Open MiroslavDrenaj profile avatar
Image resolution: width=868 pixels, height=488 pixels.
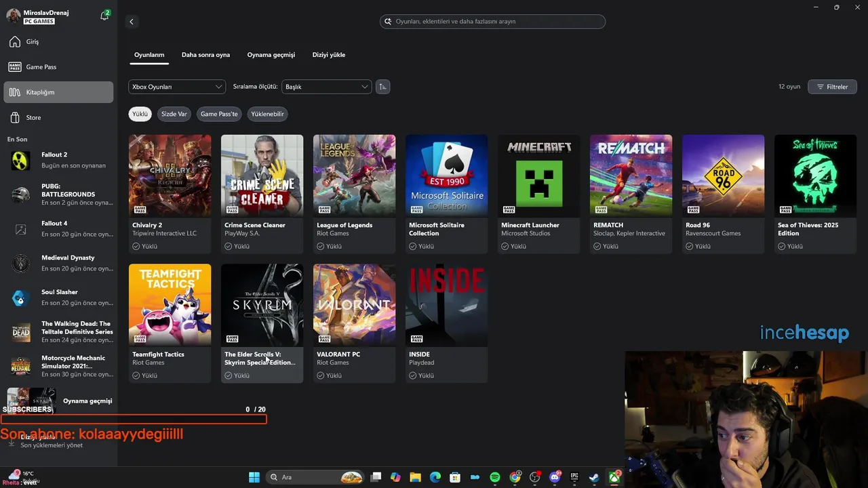coord(13,16)
